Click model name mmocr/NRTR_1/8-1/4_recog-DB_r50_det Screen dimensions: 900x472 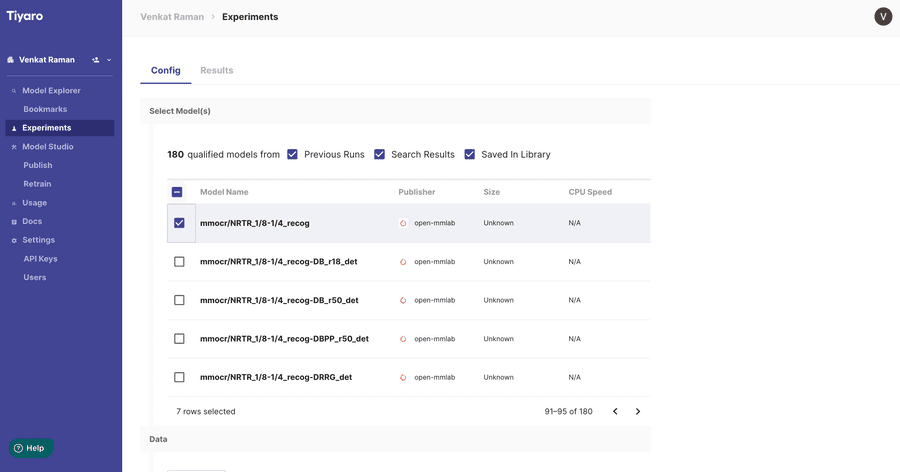(279, 300)
